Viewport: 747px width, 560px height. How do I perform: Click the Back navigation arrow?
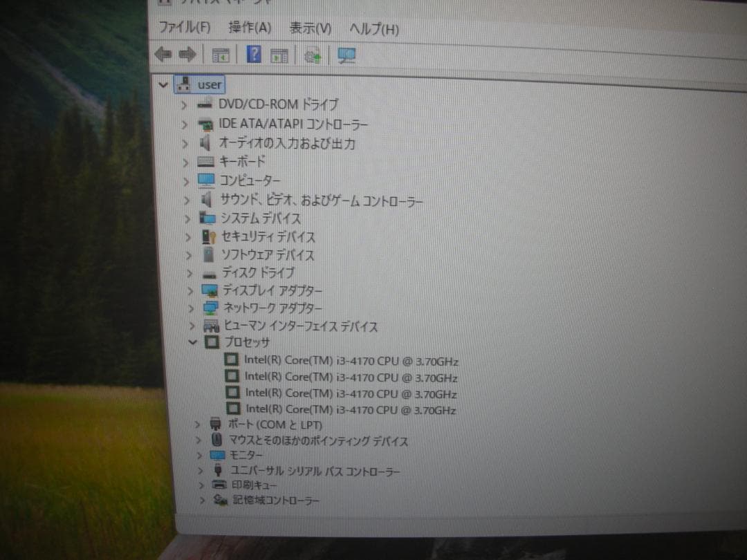(163, 53)
